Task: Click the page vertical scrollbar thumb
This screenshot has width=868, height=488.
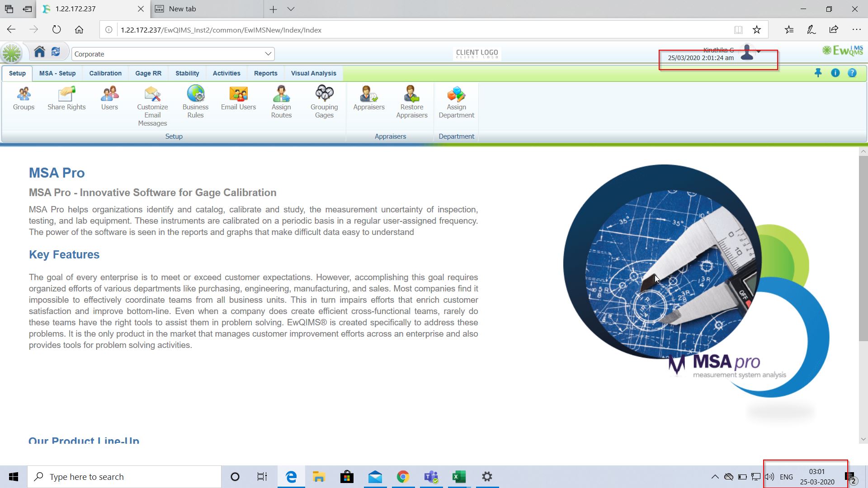Action: tap(863, 249)
